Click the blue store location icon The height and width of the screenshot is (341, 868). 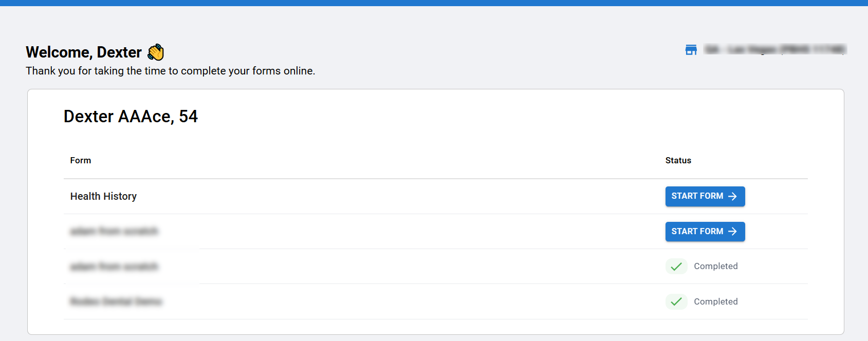pyautogui.click(x=691, y=50)
